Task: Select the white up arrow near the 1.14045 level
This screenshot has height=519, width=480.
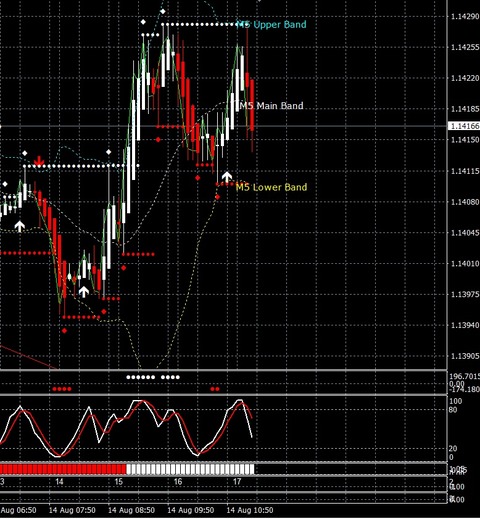Action: 20,226
